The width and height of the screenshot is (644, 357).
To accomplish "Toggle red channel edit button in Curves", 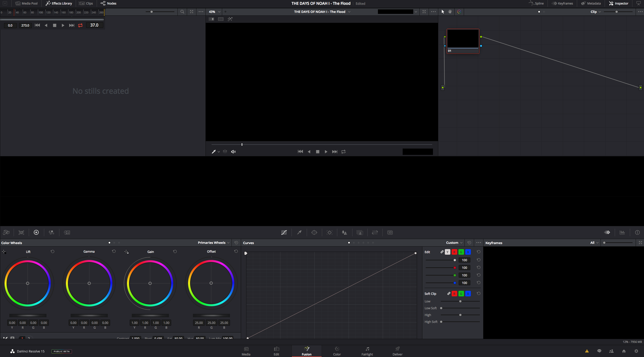I will click(454, 252).
